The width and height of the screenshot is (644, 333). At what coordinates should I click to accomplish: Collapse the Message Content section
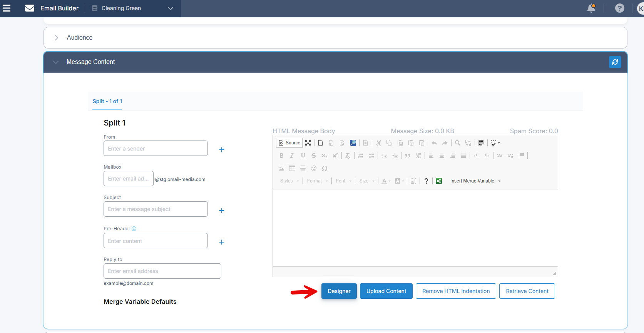(x=56, y=62)
